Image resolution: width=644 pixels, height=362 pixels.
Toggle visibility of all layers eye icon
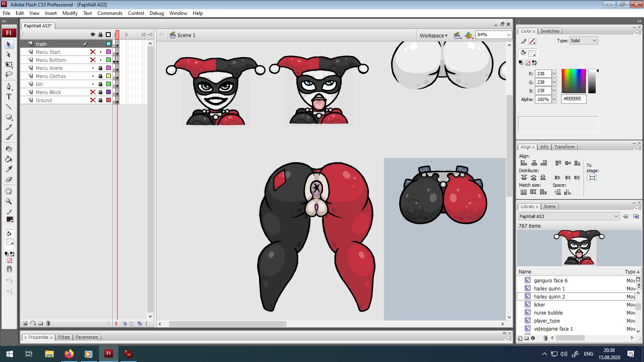93,35
